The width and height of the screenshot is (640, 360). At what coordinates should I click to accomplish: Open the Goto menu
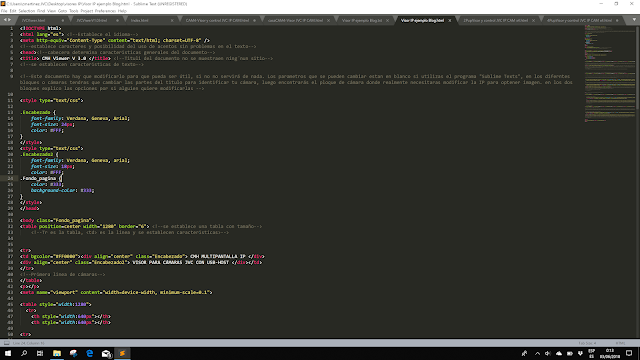[62, 11]
